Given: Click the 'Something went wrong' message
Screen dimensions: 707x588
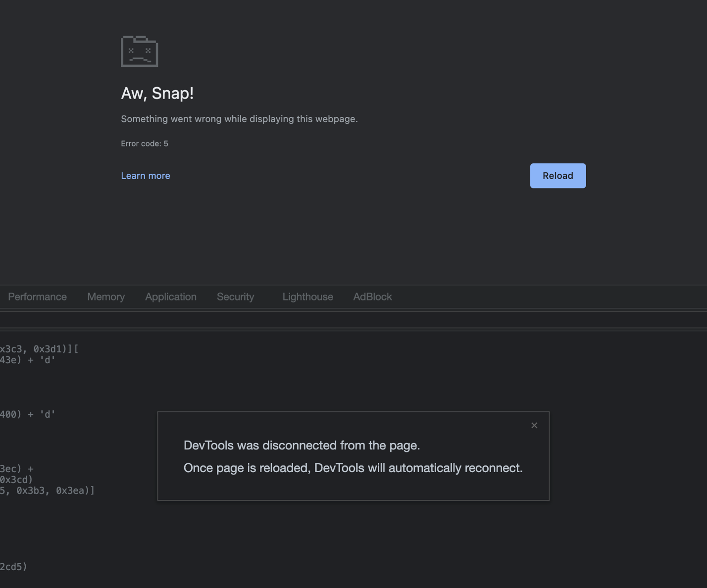Looking at the screenshot, I should (239, 119).
